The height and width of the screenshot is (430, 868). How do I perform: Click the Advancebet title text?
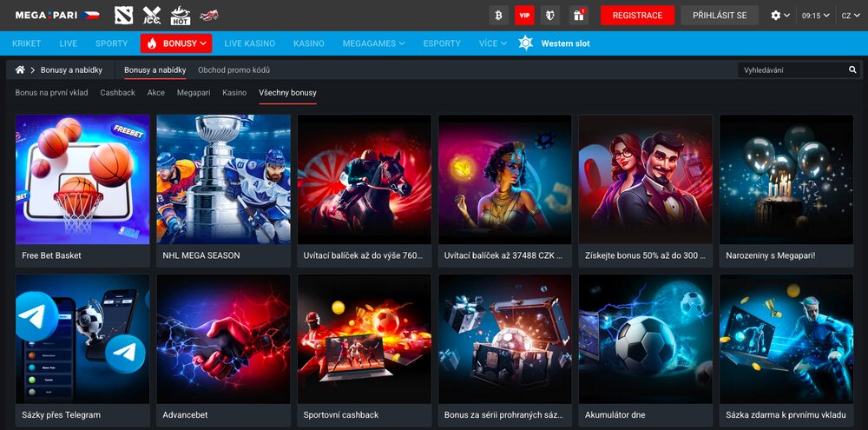click(x=186, y=415)
